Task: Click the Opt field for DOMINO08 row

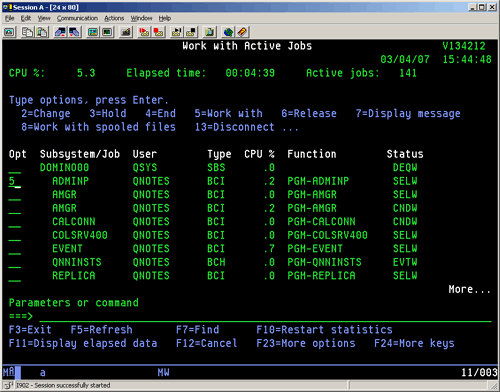Action: 15,168
